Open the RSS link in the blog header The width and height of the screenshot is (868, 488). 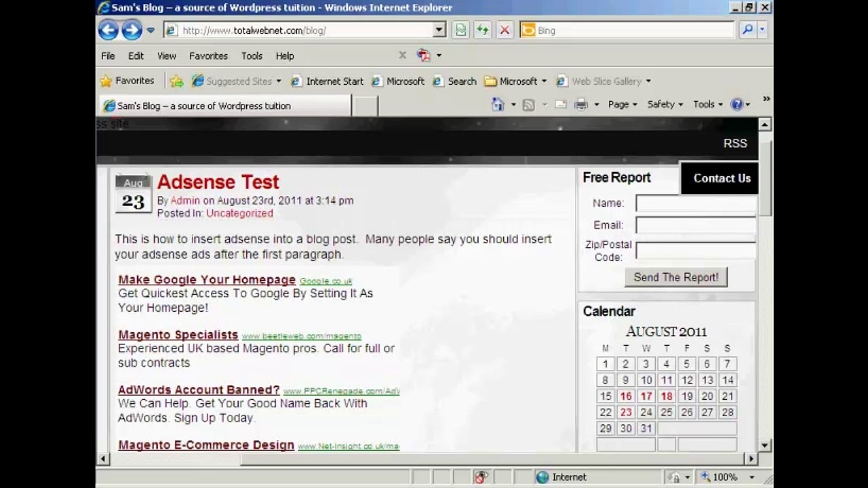pyautogui.click(x=735, y=143)
